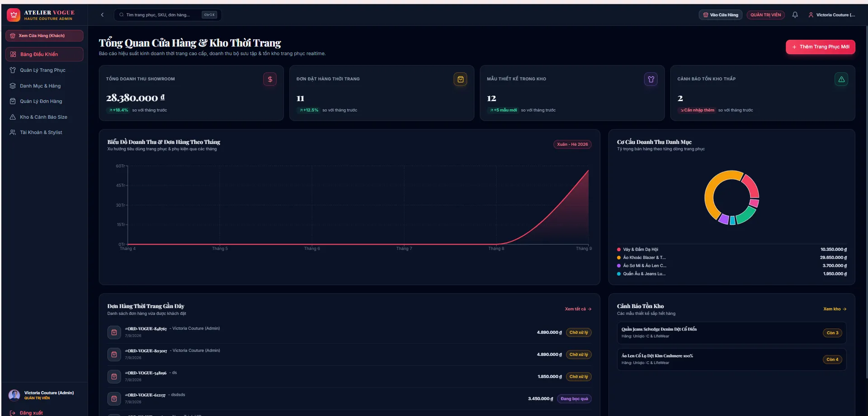
Task: Click the low-stock warning triangle icon
Action: (x=841, y=79)
